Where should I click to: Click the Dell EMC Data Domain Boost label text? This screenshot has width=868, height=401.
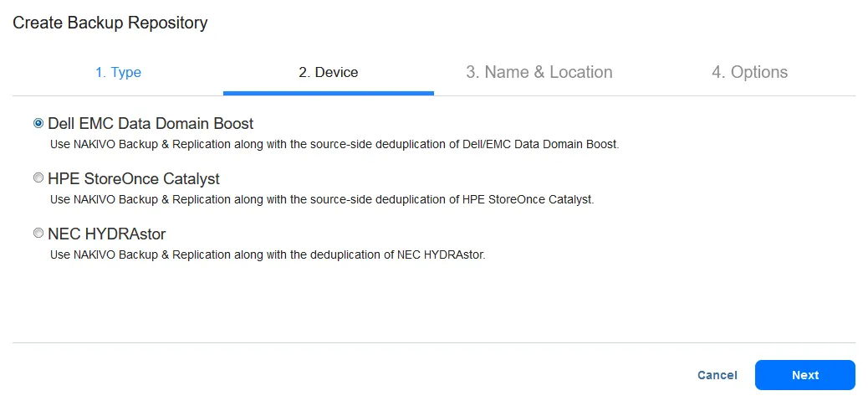coord(151,123)
